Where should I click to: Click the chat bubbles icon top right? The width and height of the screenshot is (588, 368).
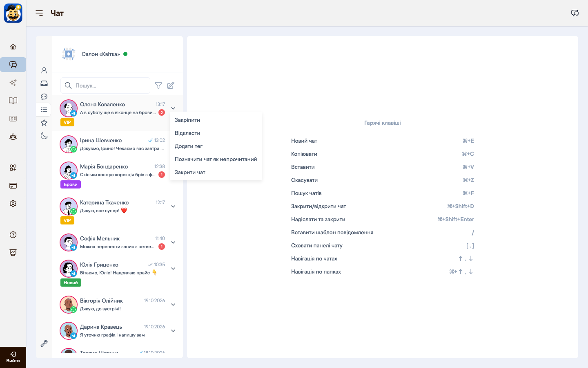tap(575, 13)
